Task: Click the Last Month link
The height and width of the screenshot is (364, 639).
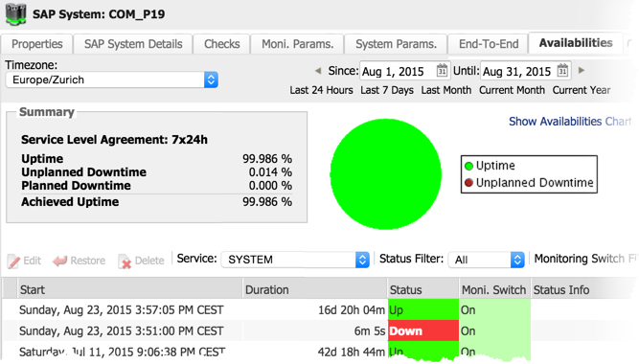Action: tap(446, 90)
